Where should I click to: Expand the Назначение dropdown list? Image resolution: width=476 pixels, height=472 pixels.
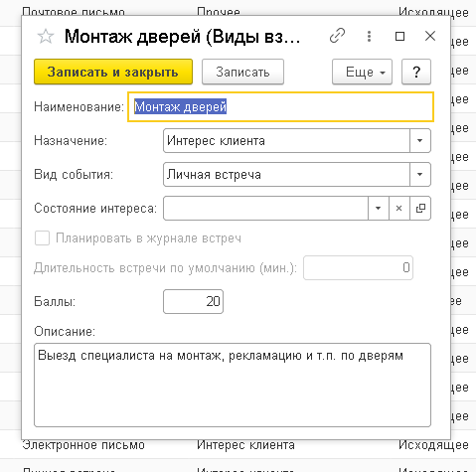[420, 141]
